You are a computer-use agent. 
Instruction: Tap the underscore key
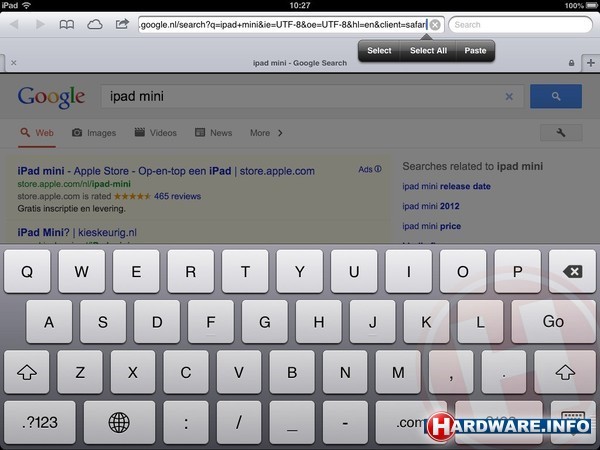tap(292, 422)
